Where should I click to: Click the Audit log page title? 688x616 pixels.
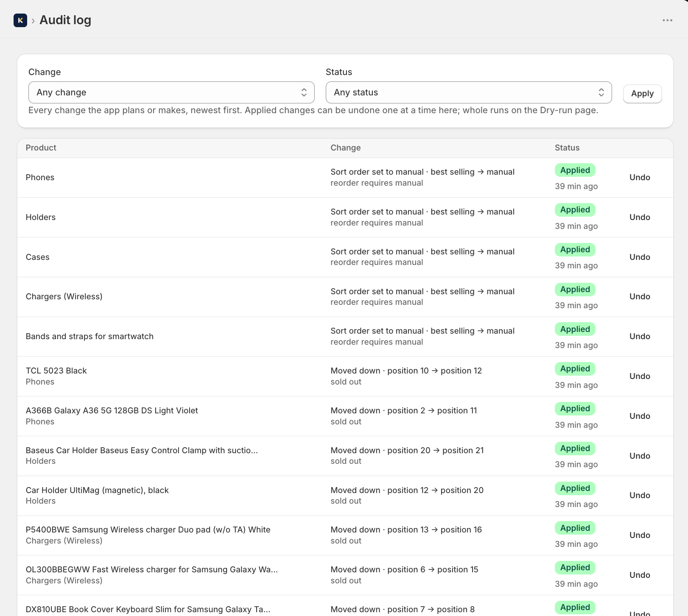[x=65, y=20]
